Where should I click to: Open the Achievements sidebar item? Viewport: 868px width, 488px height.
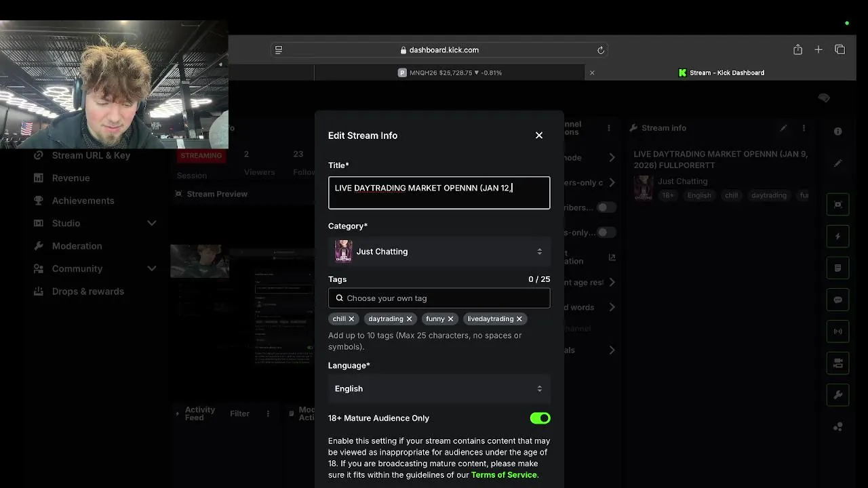pos(83,201)
